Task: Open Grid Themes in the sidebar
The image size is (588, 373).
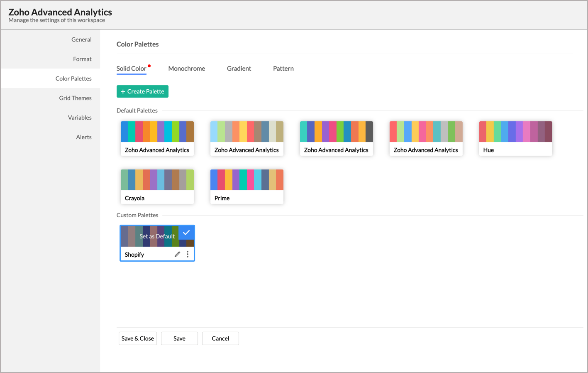Action: pyautogui.click(x=75, y=98)
